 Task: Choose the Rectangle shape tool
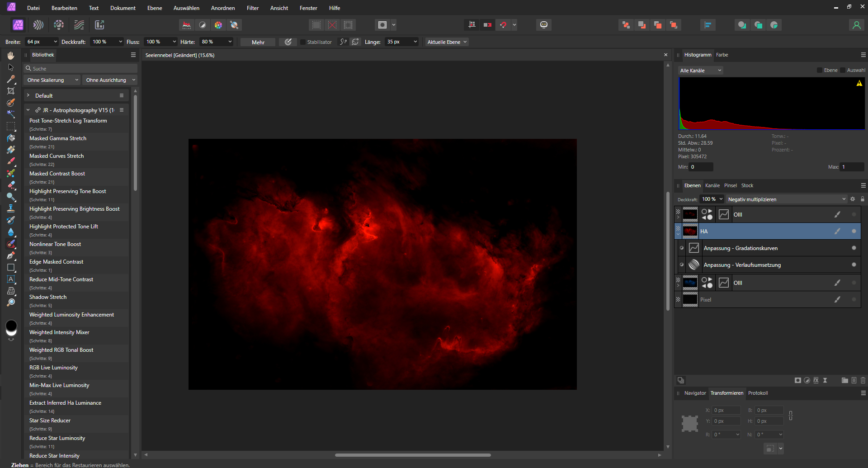pyautogui.click(x=11, y=267)
